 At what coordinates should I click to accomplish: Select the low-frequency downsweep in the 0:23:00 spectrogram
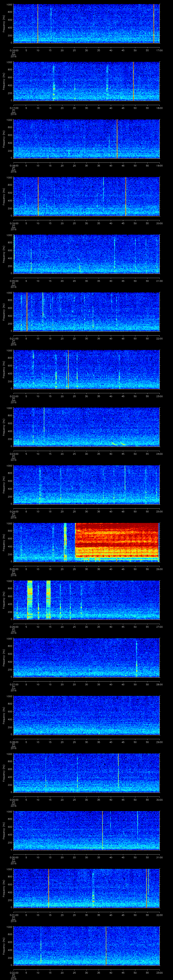click(x=118, y=444)
